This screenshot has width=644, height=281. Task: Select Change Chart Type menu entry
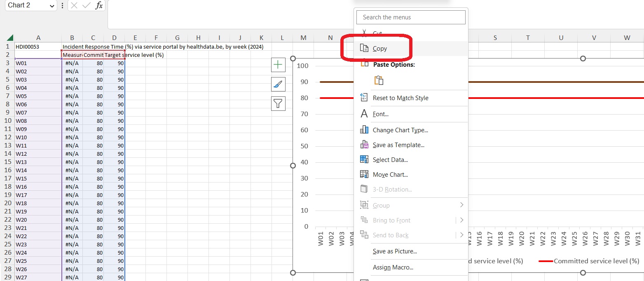400,130
